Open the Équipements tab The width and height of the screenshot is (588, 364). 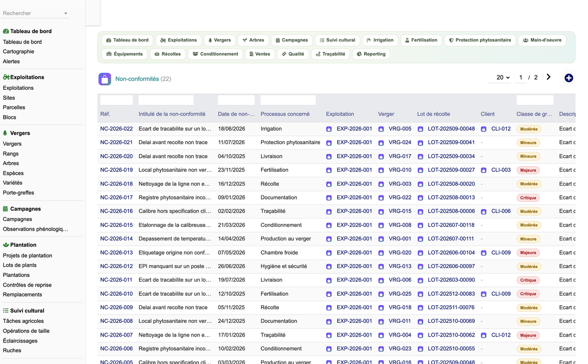coord(124,54)
